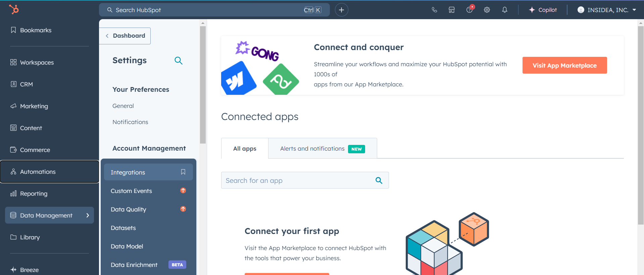Screen dimensions: 644x275
Task: Click the Your Preferences heading
Action: click(141, 89)
